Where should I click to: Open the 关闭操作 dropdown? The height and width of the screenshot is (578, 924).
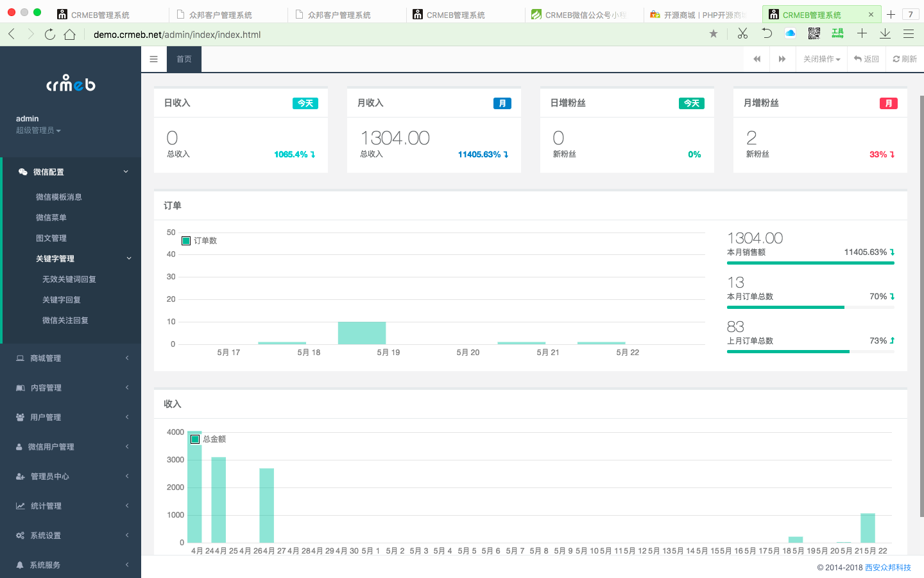821,59
